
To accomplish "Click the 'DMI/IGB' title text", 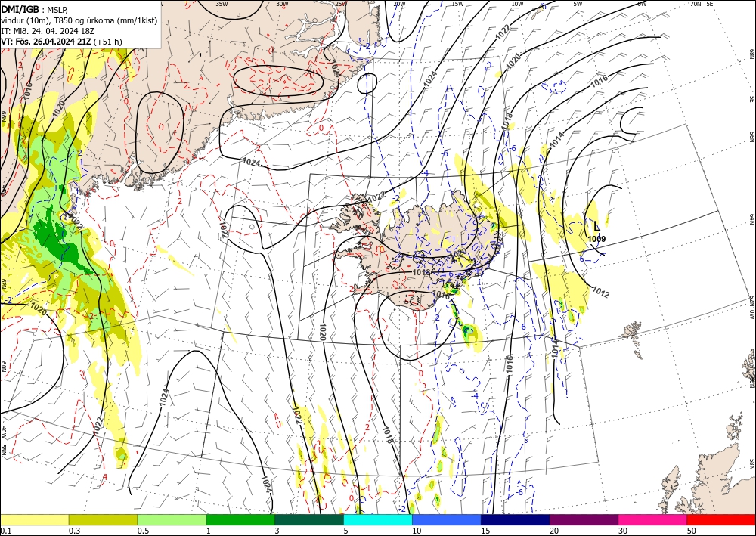I will click(x=20, y=9).
